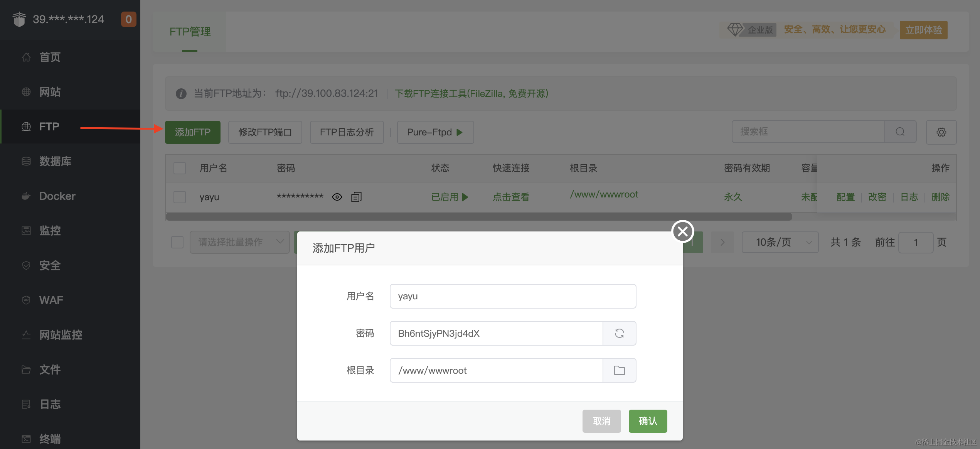Open the 下载FTP连接工具 FileZilla link
Image resolution: width=980 pixels, height=449 pixels.
click(471, 93)
